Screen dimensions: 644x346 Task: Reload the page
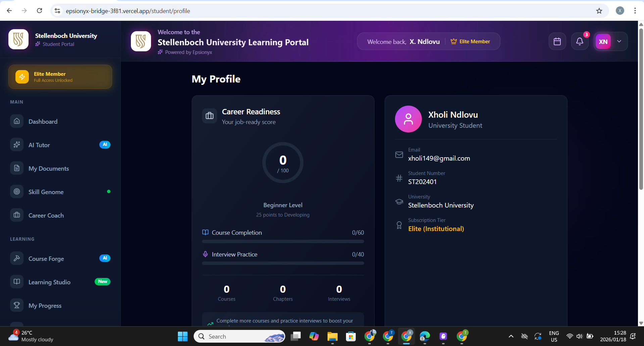pyautogui.click(x=39, y=11)
